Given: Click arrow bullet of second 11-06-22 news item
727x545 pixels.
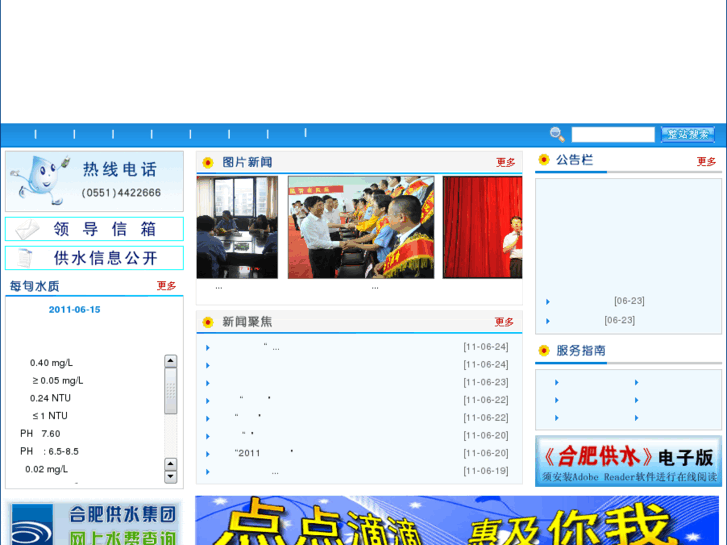Looking at the screenshot, I should pos(208,418).
